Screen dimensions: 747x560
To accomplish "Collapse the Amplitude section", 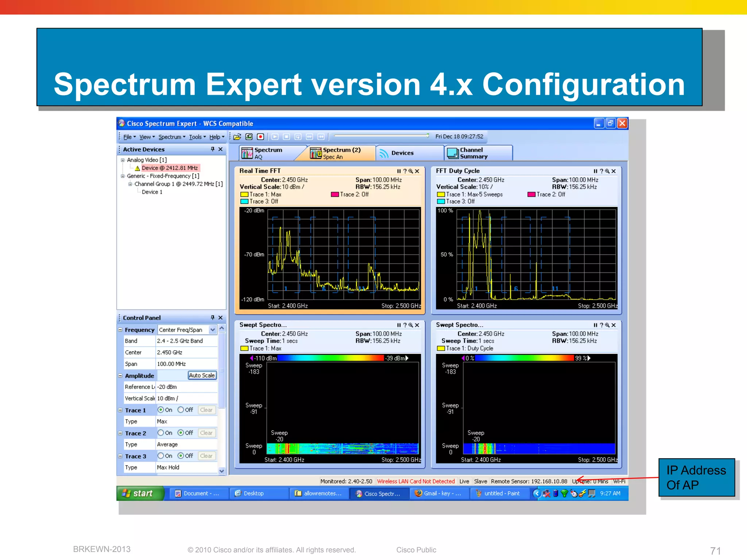I will [x=120, y=376].
